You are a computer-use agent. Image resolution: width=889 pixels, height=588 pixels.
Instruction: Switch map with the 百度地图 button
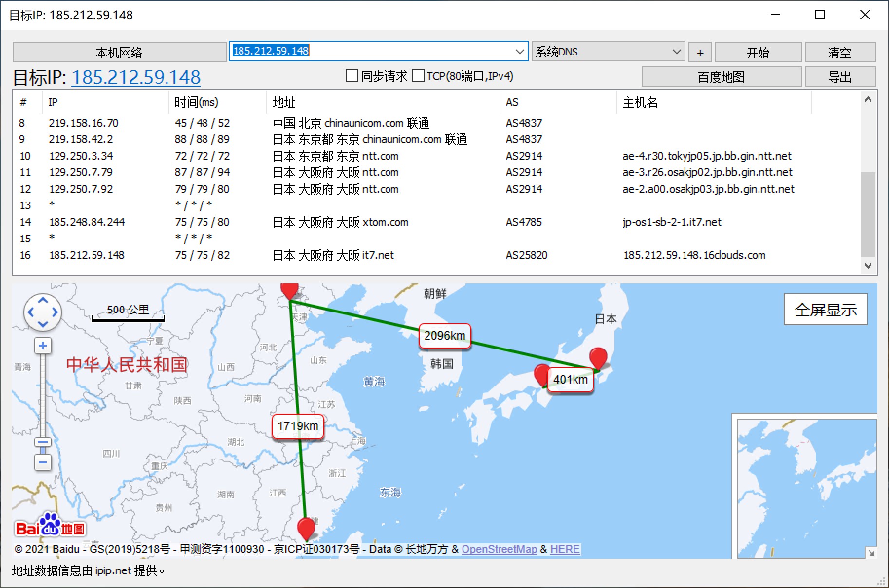click(x=721, y=77)
